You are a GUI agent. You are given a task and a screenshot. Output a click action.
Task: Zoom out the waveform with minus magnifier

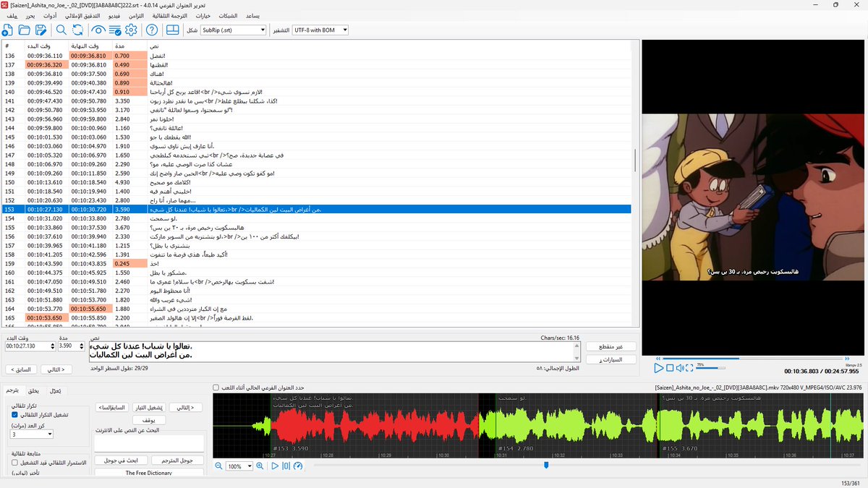[218, 466]
